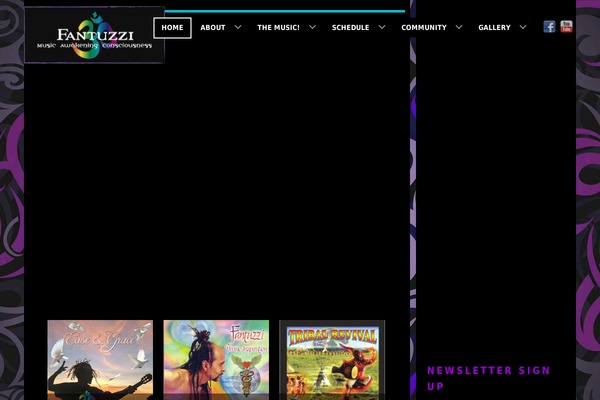
Task: Open the Tribal Revival album cover
Action: pos(332,360)
